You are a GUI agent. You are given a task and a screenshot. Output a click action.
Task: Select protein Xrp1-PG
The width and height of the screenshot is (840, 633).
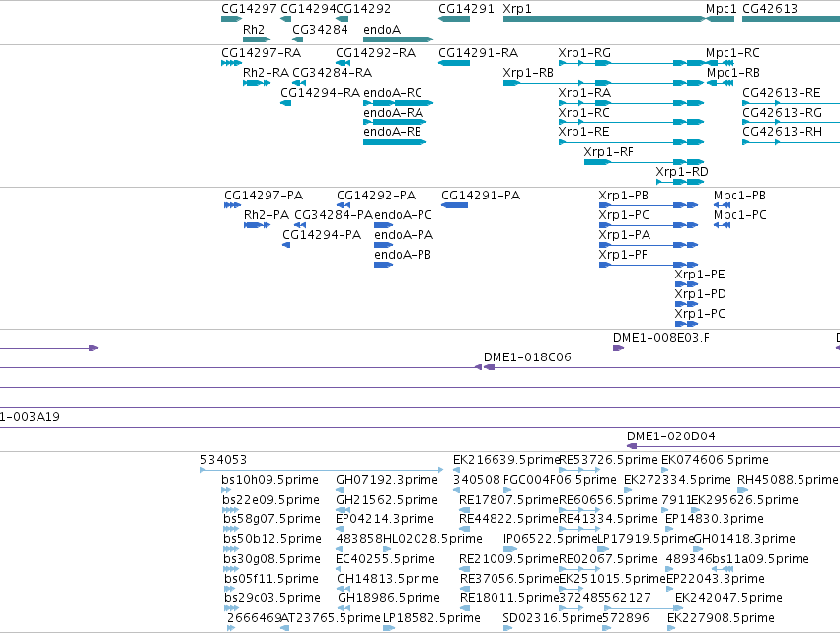click(x=625, y=215)
